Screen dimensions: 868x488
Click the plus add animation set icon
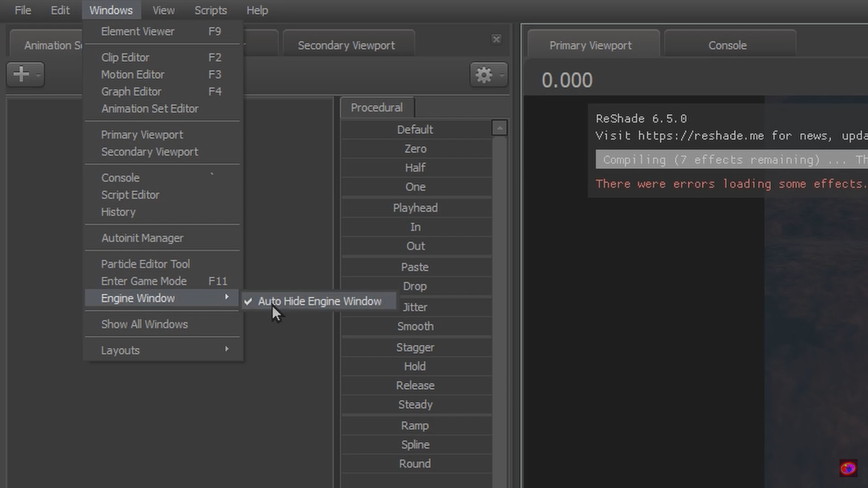21,74
